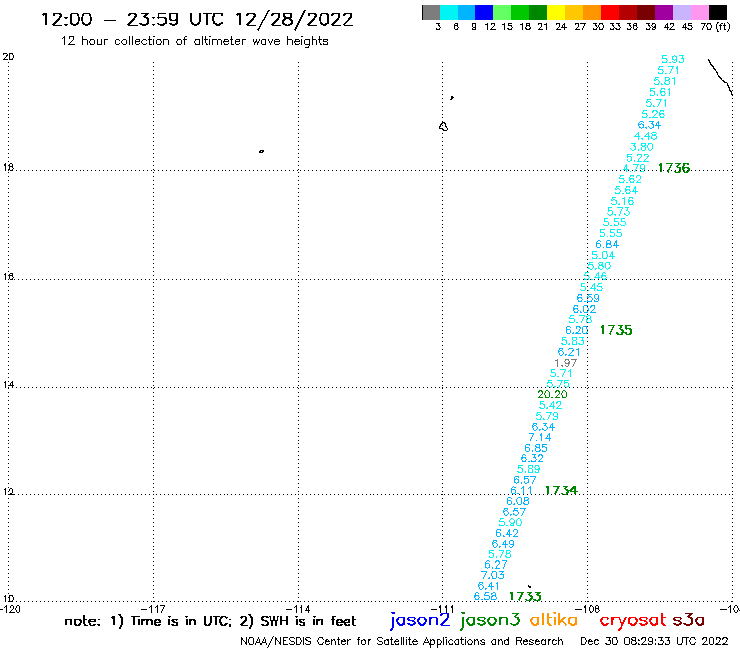Select the wave height 6.41
This screenshot has height=650, width=740.
point(489,586)
